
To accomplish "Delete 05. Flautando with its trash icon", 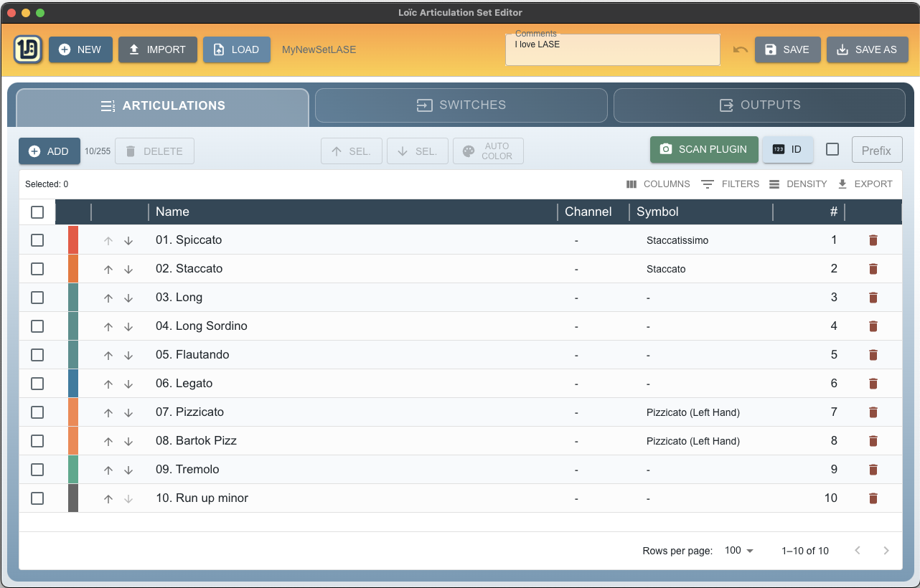I will point(873,355).
